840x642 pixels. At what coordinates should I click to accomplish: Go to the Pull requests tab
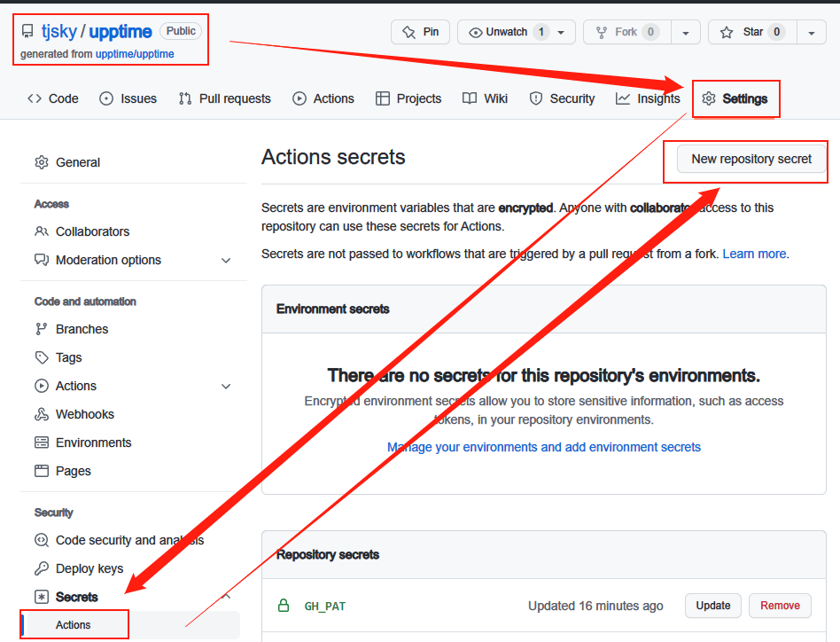tap(225, 98)
